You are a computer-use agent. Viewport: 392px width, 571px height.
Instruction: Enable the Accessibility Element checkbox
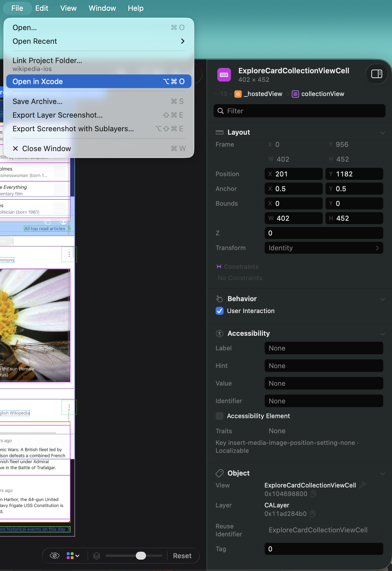pos(220,416)
